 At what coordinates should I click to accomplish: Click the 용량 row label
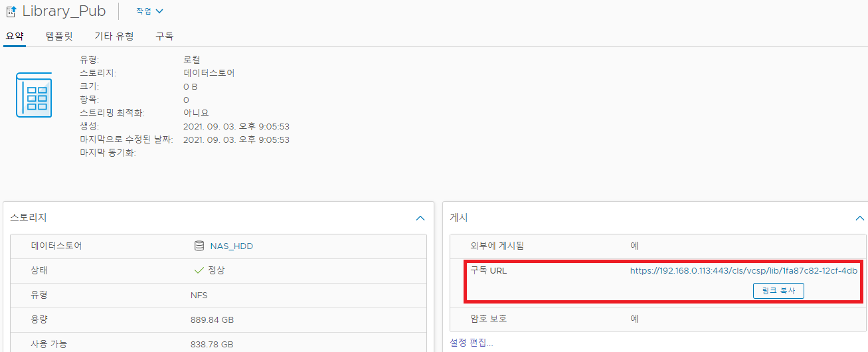tap(39, 319)
